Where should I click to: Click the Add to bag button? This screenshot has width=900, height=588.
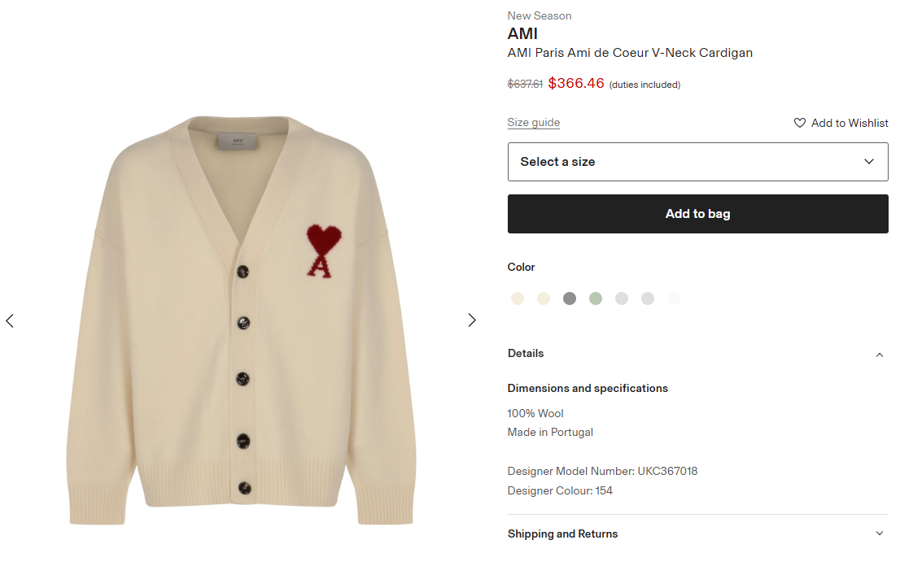tap(697, 214)
